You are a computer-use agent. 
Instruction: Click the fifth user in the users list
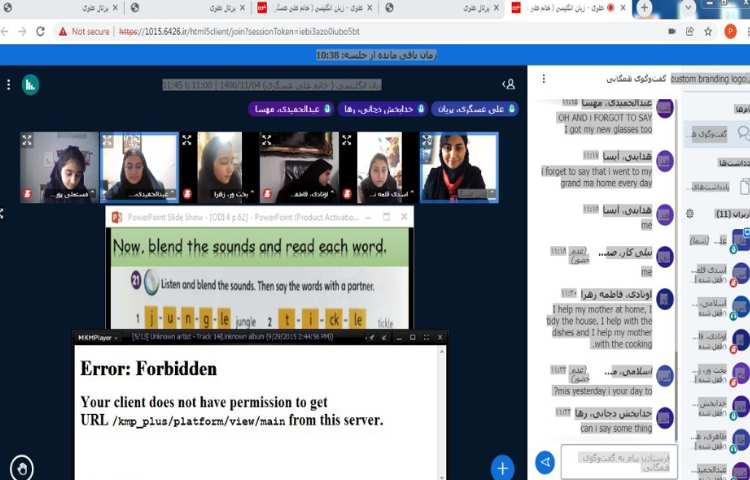[722, 374]
